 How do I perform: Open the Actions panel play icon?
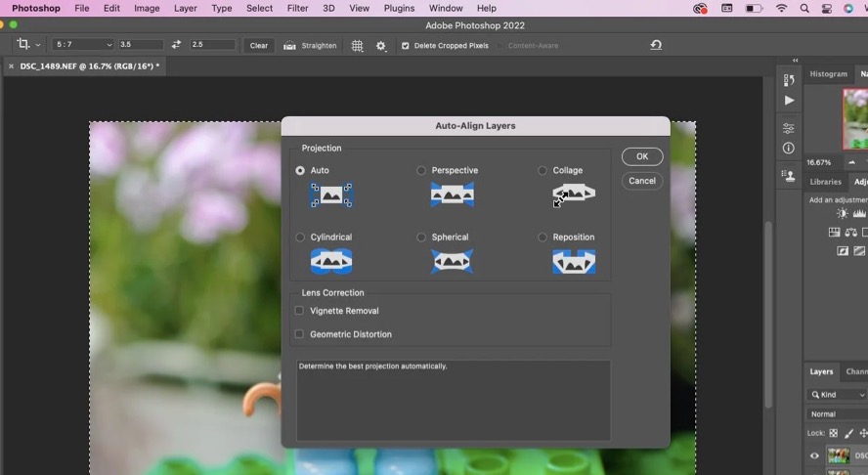point(789,101)
